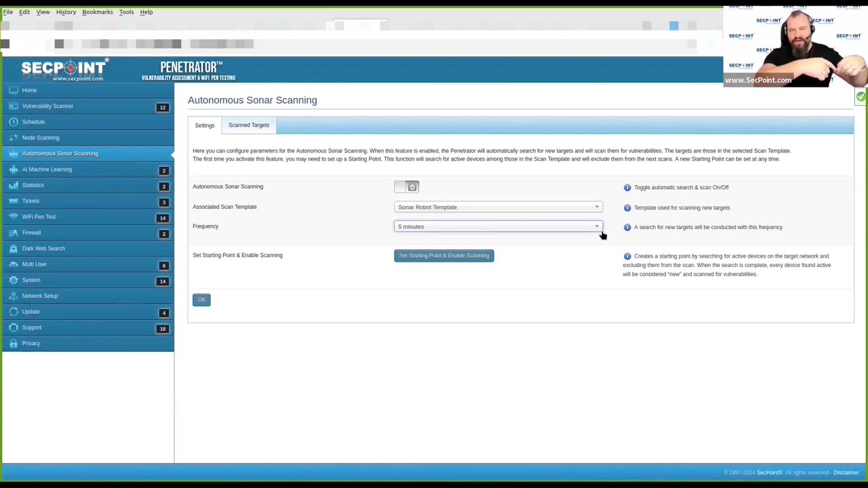Click the 18 badge on Support

coord(163,329)
